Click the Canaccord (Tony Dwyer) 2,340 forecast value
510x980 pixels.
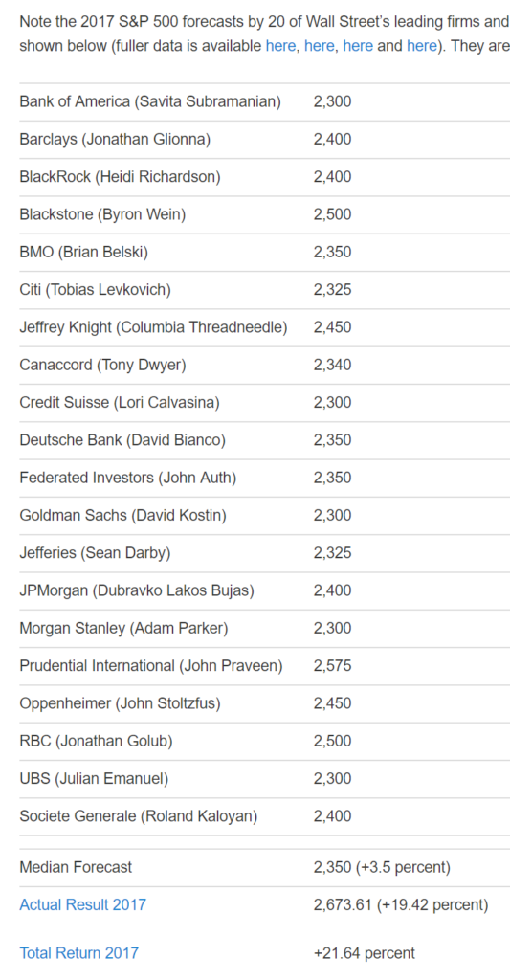point(332,365)
